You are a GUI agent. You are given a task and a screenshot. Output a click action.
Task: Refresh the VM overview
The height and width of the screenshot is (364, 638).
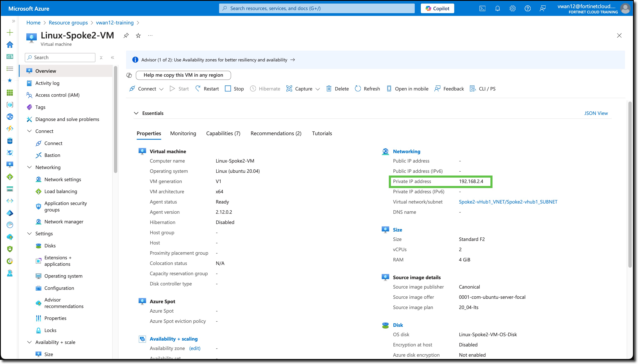367,89
